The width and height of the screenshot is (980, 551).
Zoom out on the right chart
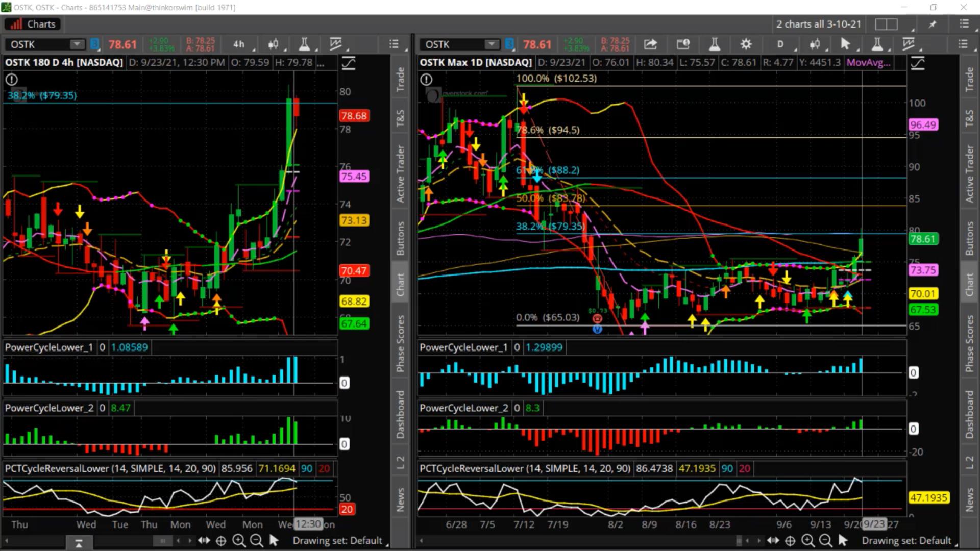coord(825,541)
